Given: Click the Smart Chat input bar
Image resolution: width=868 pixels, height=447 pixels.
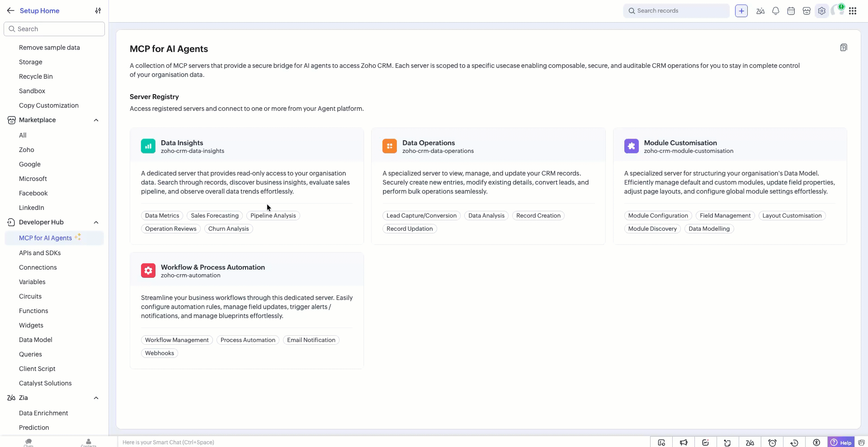Looking at the screenshot, I should tap(383, 442).
